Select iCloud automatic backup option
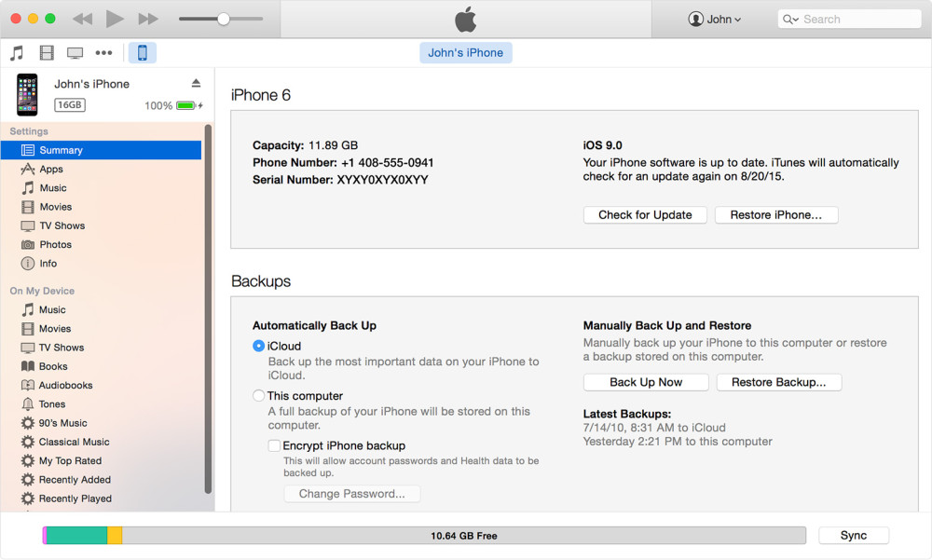This screenshot has height=560, width=932. click(x=259, y=346)
